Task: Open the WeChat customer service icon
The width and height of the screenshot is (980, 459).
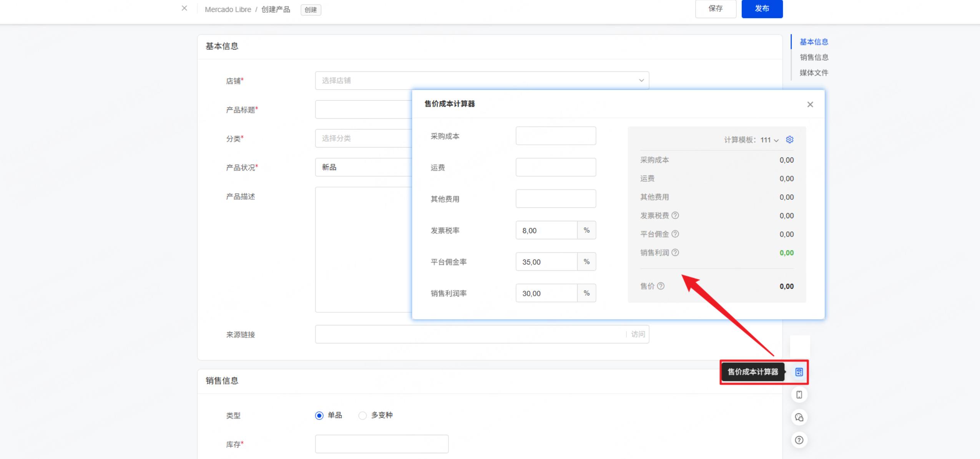Action: coord(799,417)
